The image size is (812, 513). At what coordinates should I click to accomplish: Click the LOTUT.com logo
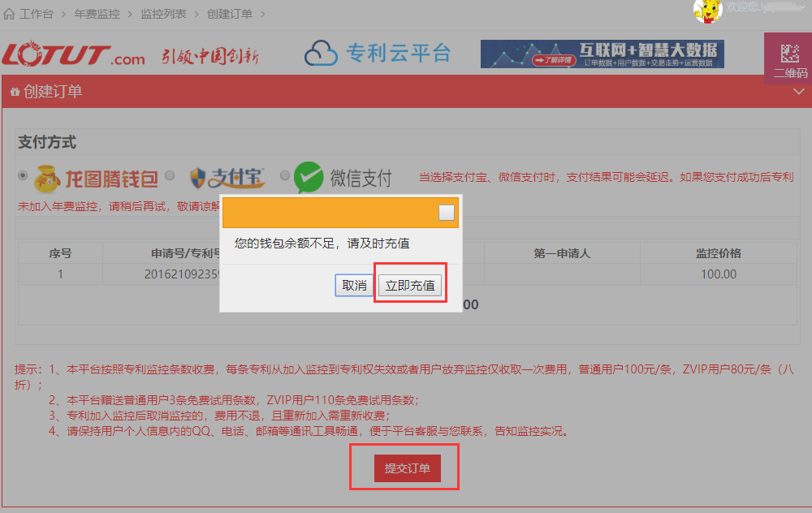click(x=73, y=54)
